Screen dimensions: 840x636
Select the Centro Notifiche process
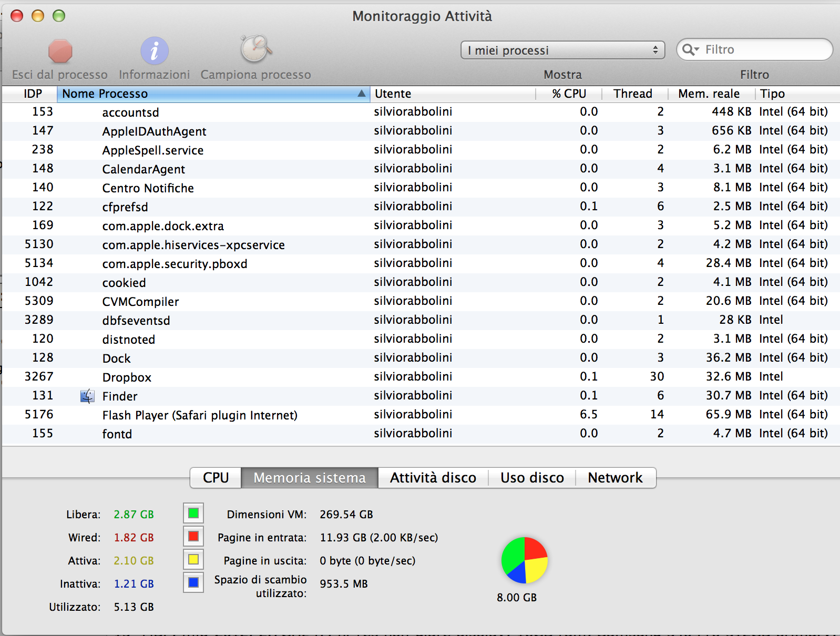421,188
